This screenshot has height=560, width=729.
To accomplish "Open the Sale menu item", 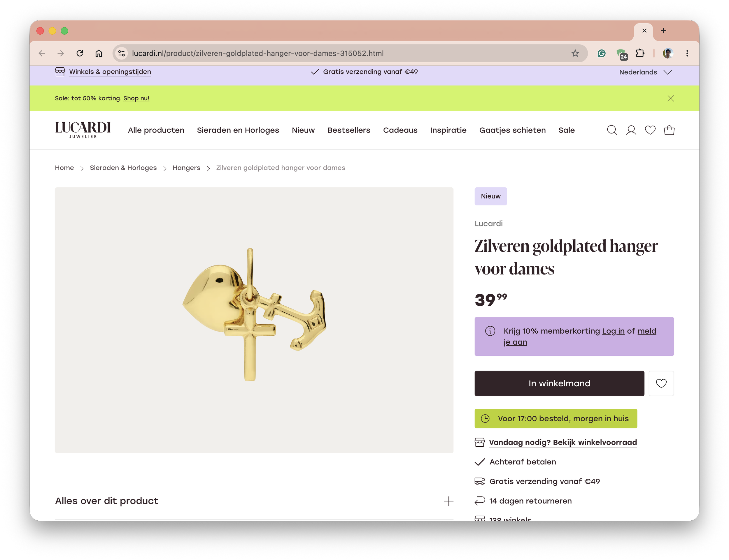I will tap(566, 130).
